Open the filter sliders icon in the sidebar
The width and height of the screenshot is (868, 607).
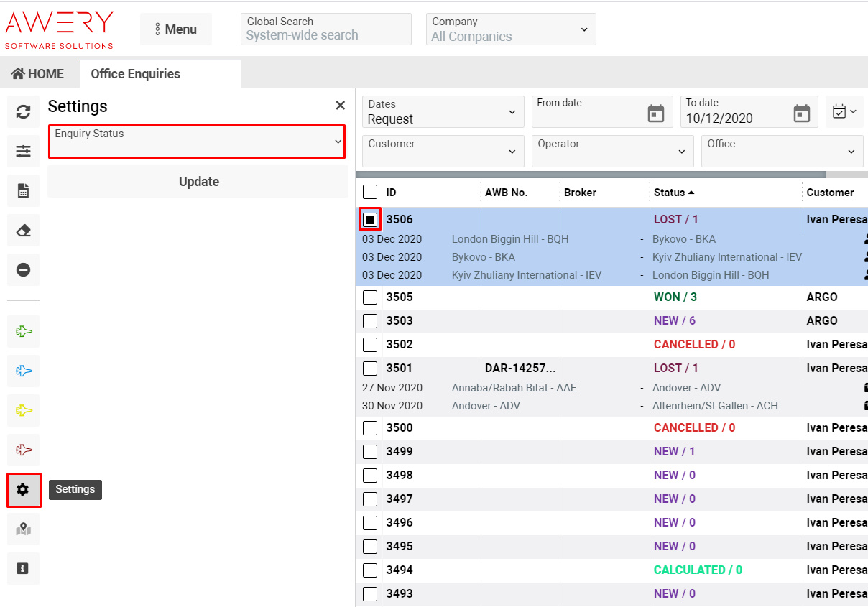(24, 152)
